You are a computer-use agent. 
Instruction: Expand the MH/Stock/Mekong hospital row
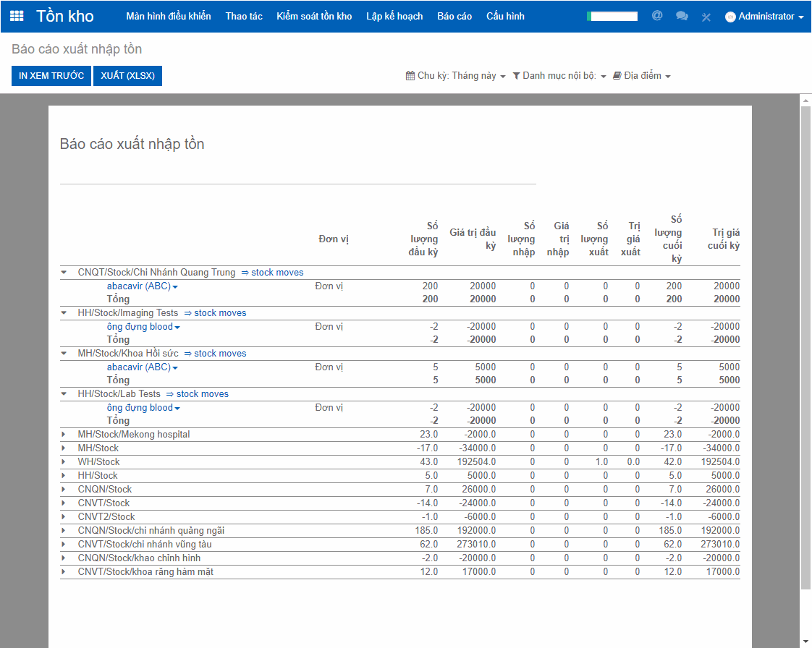tap(64, 435)
